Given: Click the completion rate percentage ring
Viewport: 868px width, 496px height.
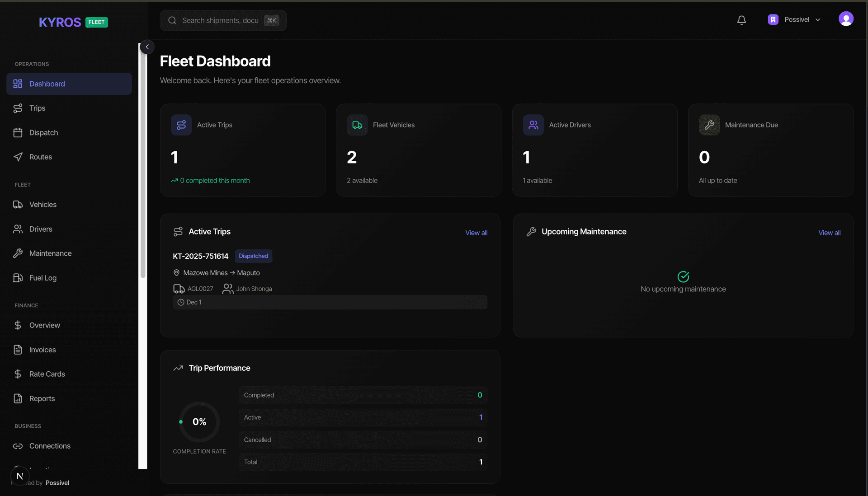Looking at the screenshot, I should pyautogui.click(x=199, y=421).
